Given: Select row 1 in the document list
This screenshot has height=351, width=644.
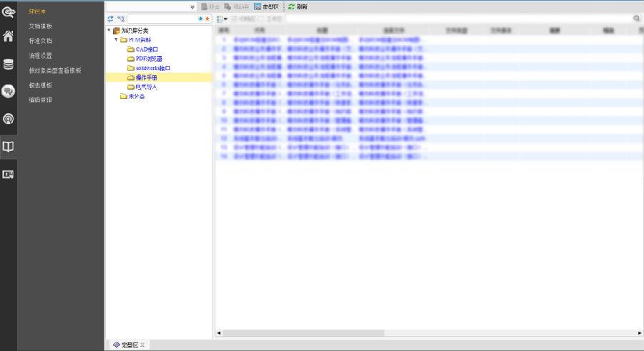Looking at the screenshot, I should [x=429, y=40].
